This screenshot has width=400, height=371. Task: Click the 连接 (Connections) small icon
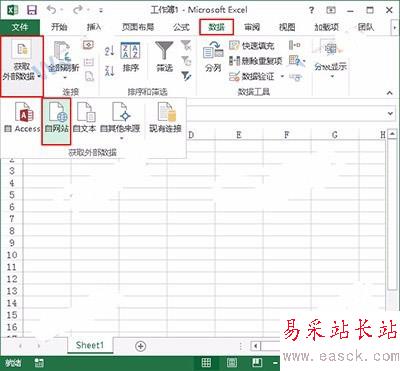coord(89,44)
